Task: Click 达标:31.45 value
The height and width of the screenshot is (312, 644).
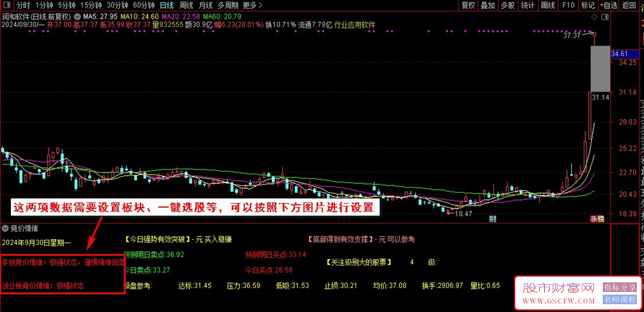Action: 194,286
